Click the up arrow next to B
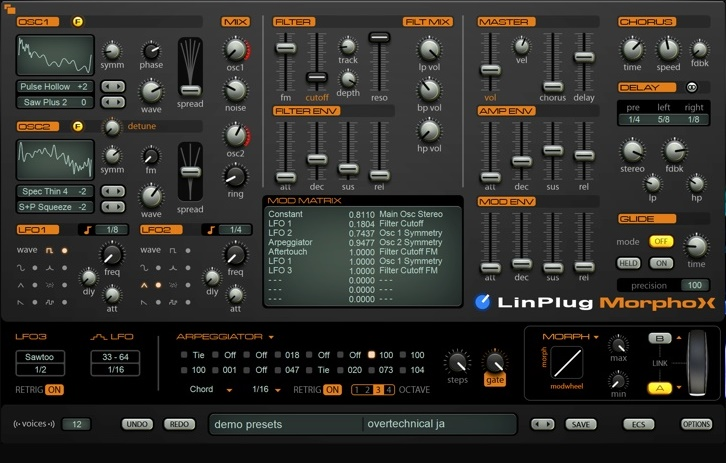 tap(679, 338)
